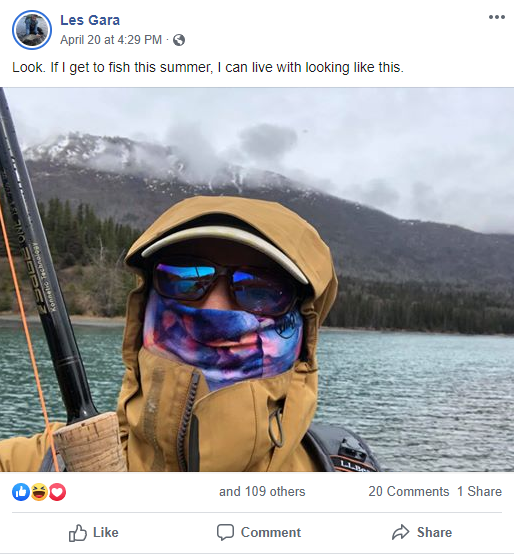Screen dimensions: 514x557
Task: Click the curved arrow Share icon
Action: point(401,532)
